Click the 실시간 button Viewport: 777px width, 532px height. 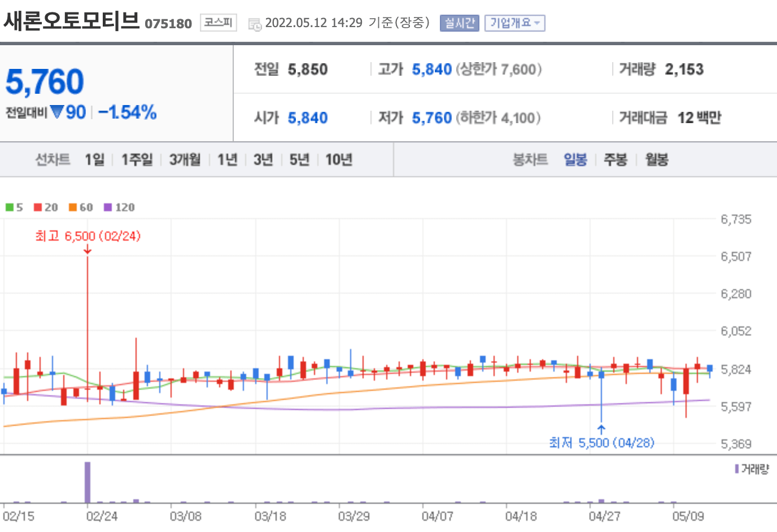coord(459,23)
